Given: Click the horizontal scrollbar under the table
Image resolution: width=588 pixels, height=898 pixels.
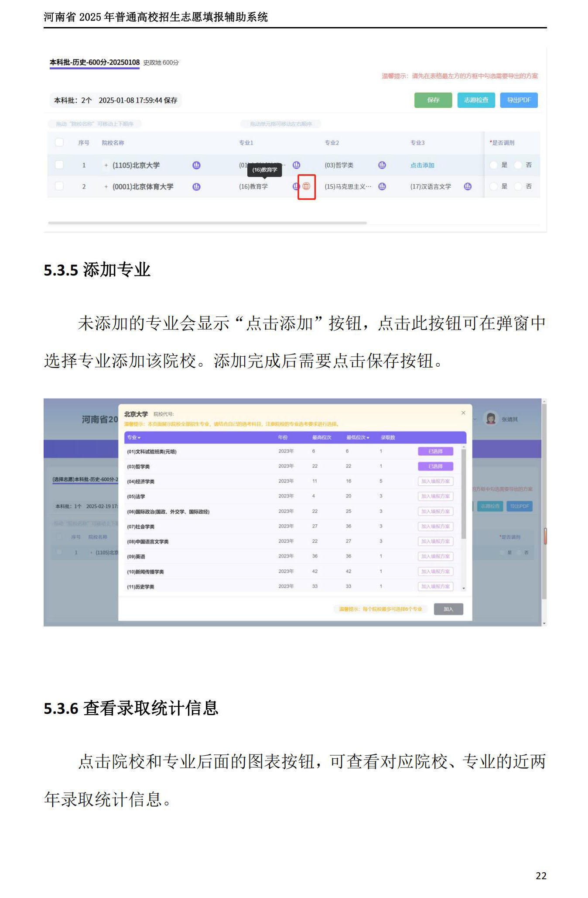Looking at the screenshot, I should click(207, 223).
